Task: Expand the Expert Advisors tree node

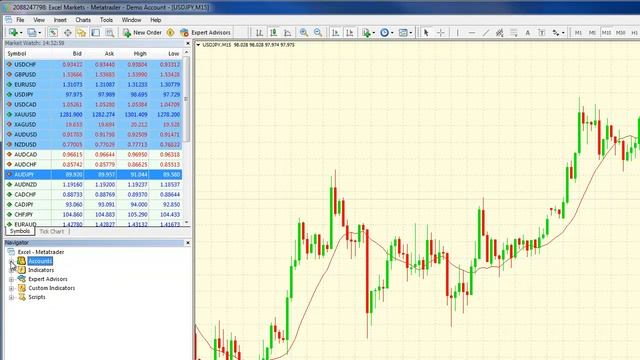Action: click(11, 279)
